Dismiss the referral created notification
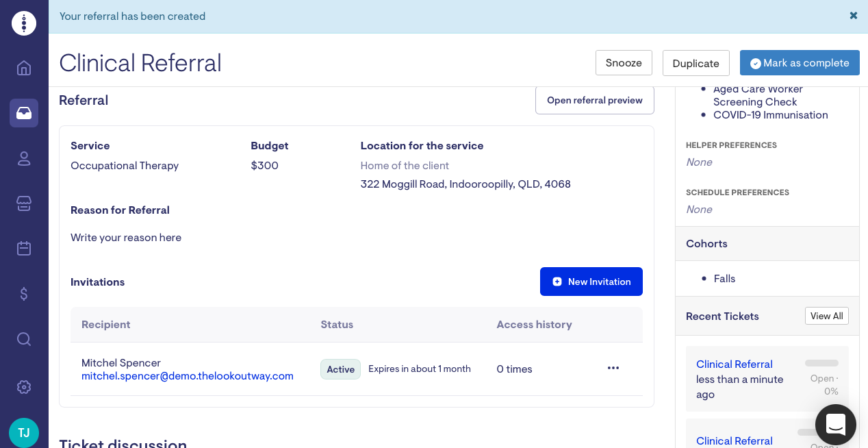This screenshot has height=448, width=868. [854, 16]
